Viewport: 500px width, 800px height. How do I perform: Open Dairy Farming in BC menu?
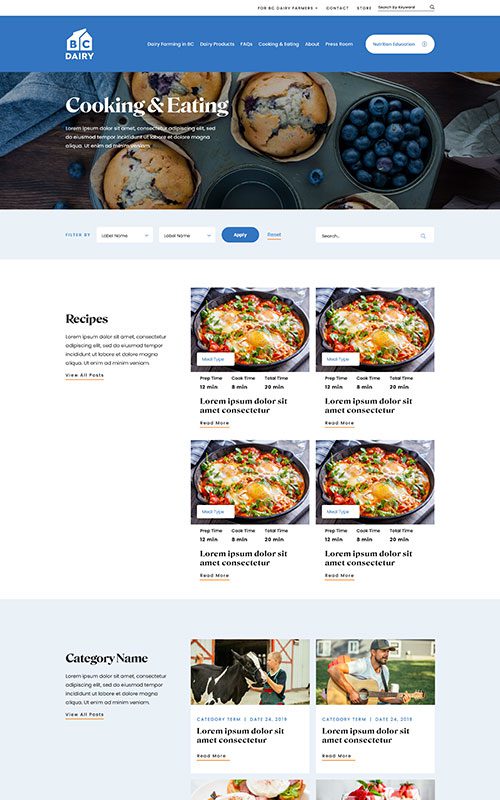(170, 44)
